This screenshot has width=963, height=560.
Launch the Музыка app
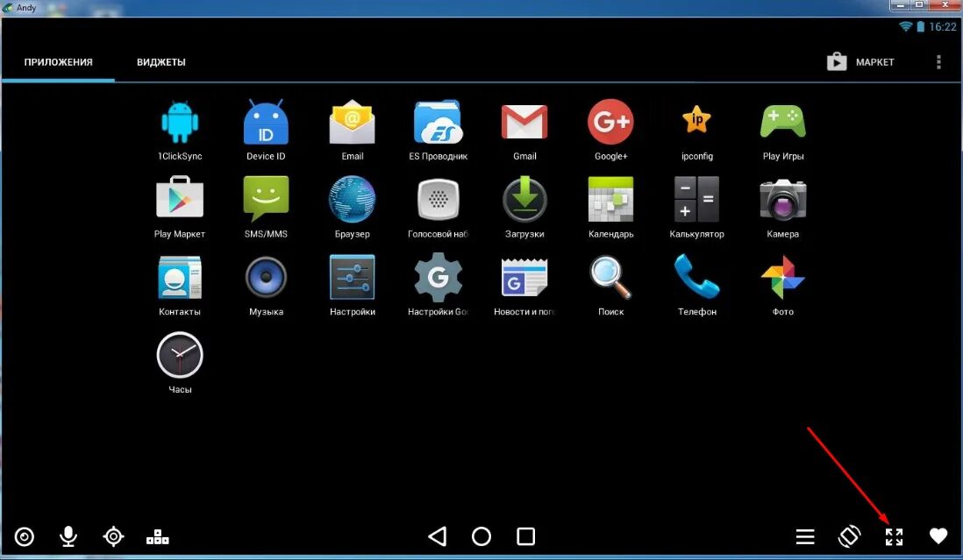(x=266, y=277)
